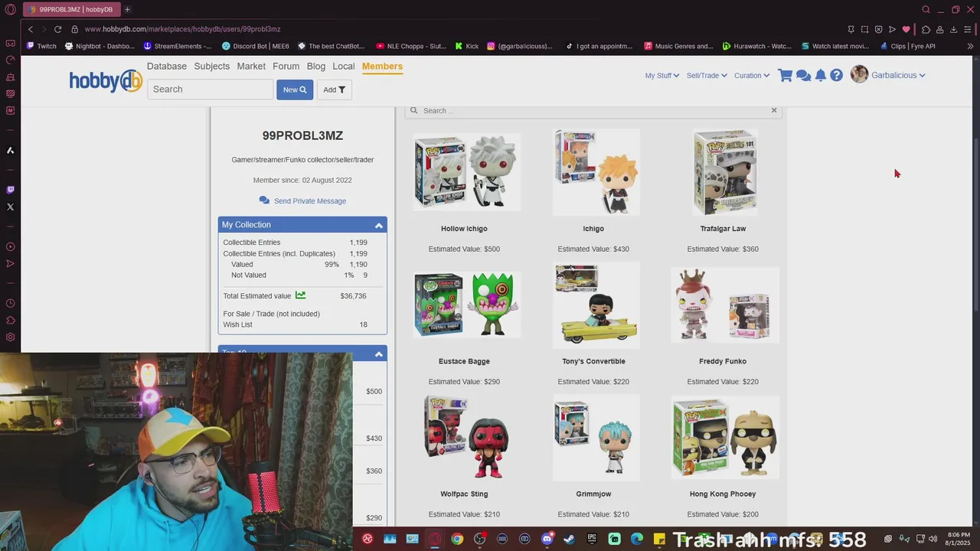Show more bookmarks with double chevron

click(x=970, y=46)
